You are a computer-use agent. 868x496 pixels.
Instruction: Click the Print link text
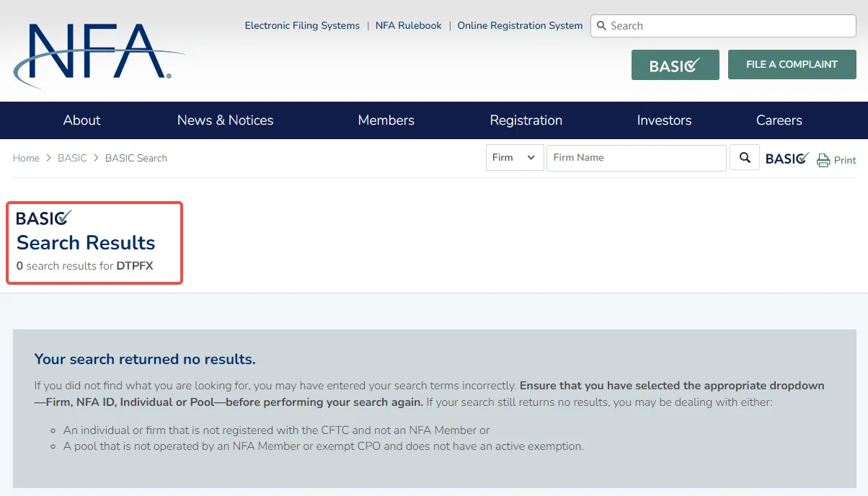845,160
